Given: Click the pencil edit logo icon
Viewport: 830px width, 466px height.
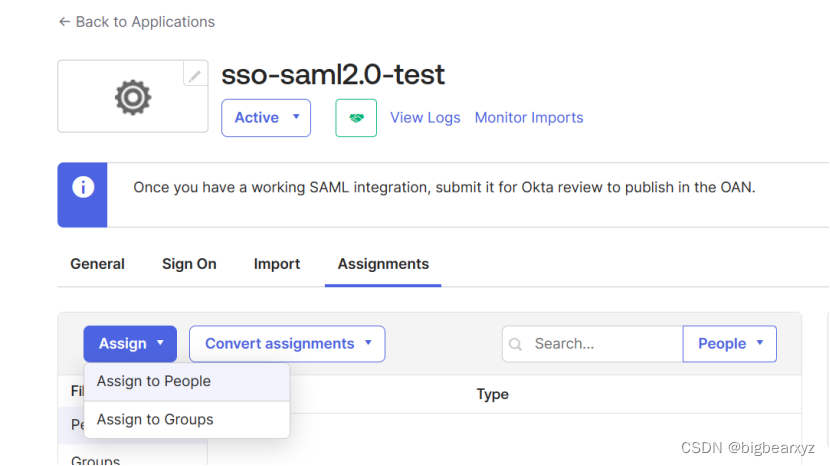Looking at the screenshot, I should pos(196,74).
